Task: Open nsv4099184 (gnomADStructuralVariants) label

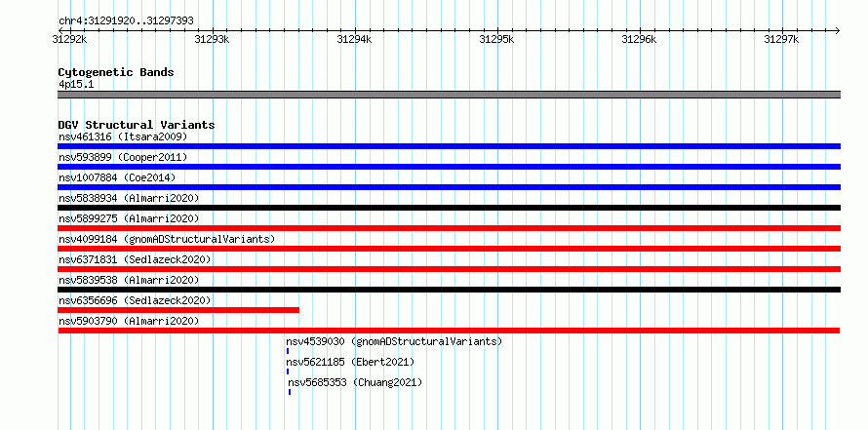Action: [167, 239]
